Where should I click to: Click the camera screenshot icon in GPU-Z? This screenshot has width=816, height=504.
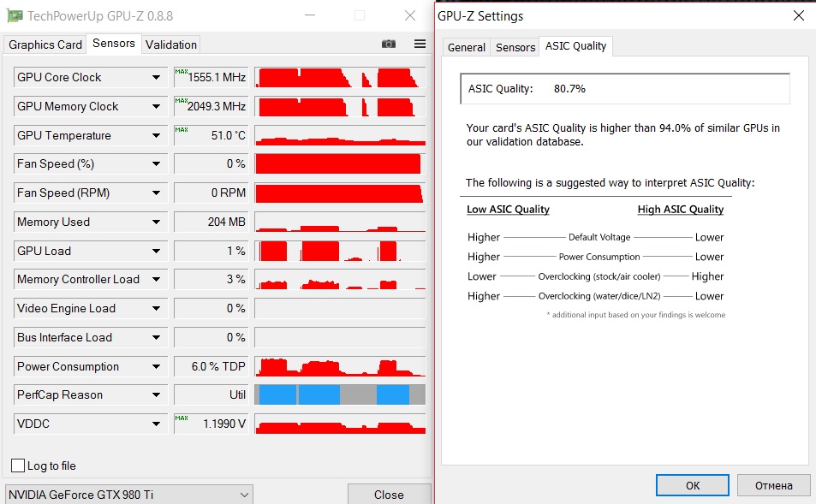click(x=389, y=44)
